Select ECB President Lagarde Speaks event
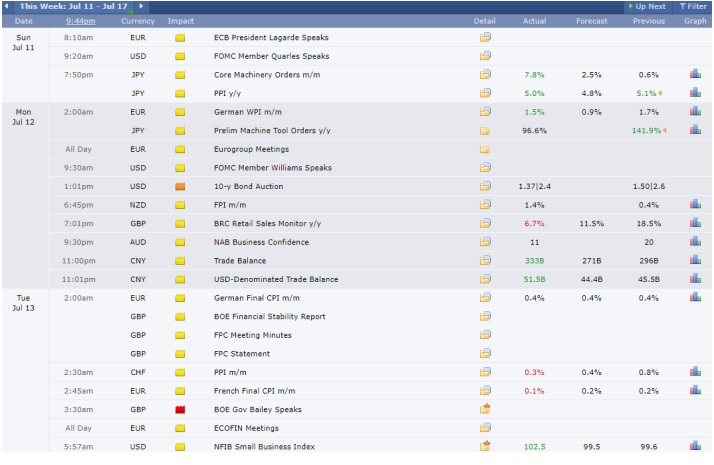This screenshot has height=465, width=714. point(271,37)
